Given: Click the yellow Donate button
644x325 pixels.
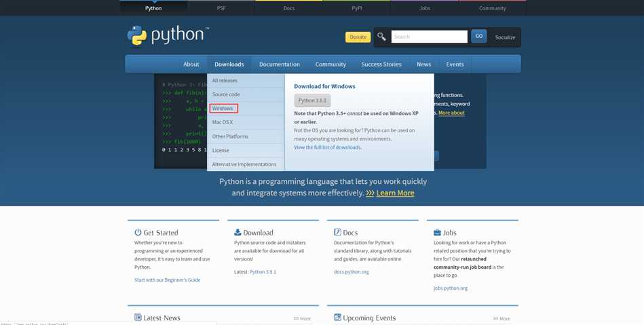Looking at the screenshot, I should tap(358, 37).
